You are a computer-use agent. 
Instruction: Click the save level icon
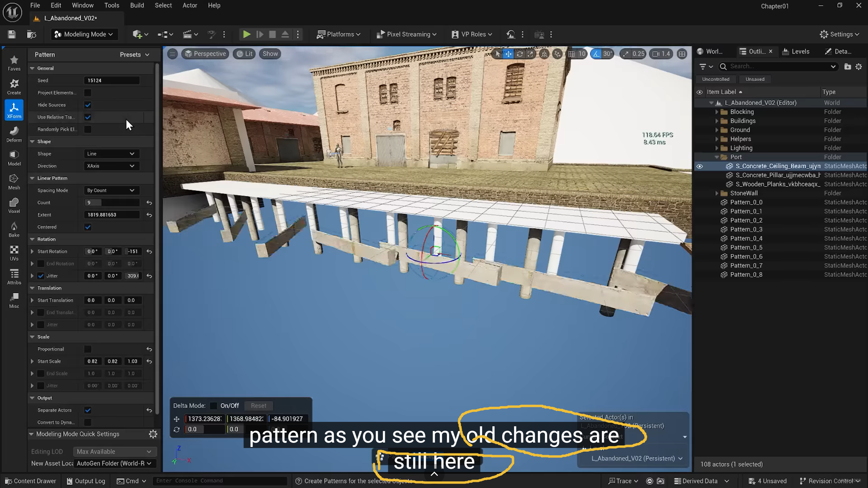pyautogui.click(x=12, y=34)
